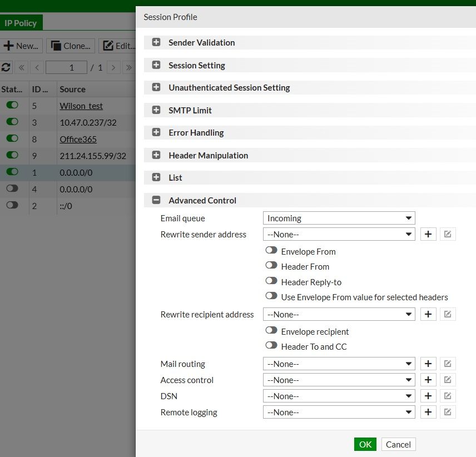The image size is (476, 457).
Task: Click the refresh icon in IP Policy list
Action: 6,68
